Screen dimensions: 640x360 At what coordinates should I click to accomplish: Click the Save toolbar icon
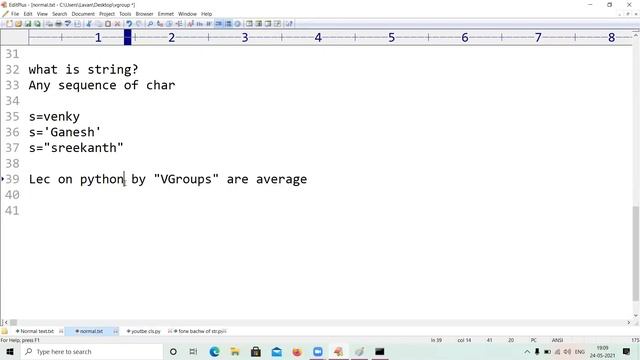pos(28,24)
